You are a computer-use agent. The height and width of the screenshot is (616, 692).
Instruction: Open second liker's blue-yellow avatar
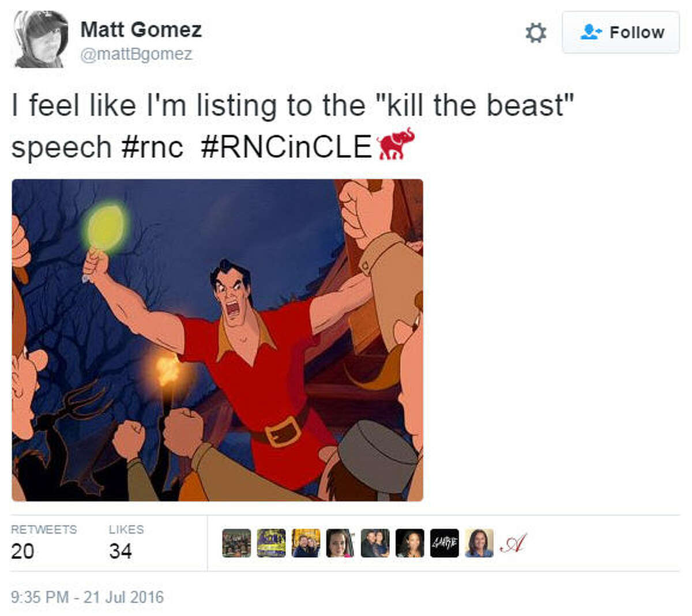pyautogui.click(x=271, y=543)
